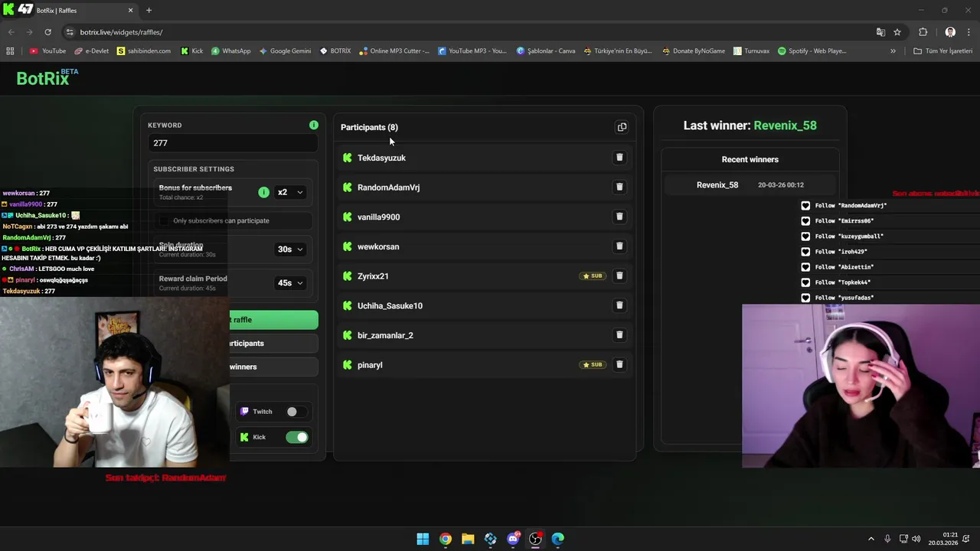Delete Zyrixx21 entry with trash icon
980x551 pixels.
(x=619, y=275)
